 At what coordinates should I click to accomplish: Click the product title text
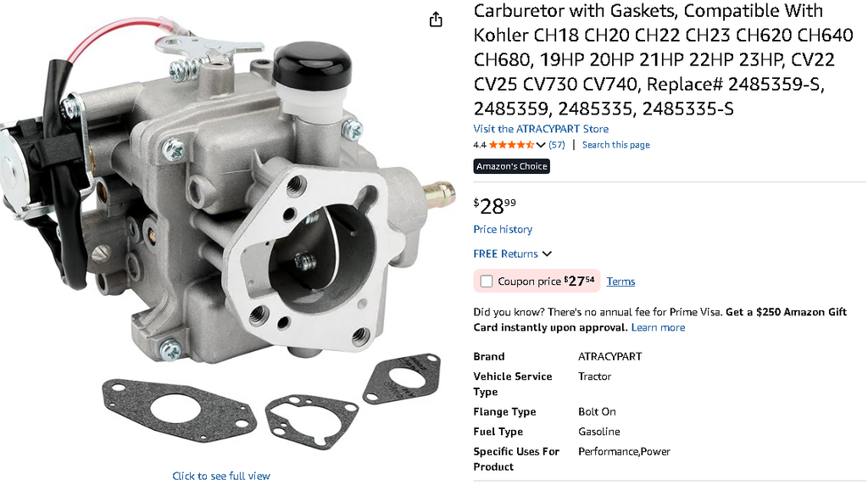point(663,59)
